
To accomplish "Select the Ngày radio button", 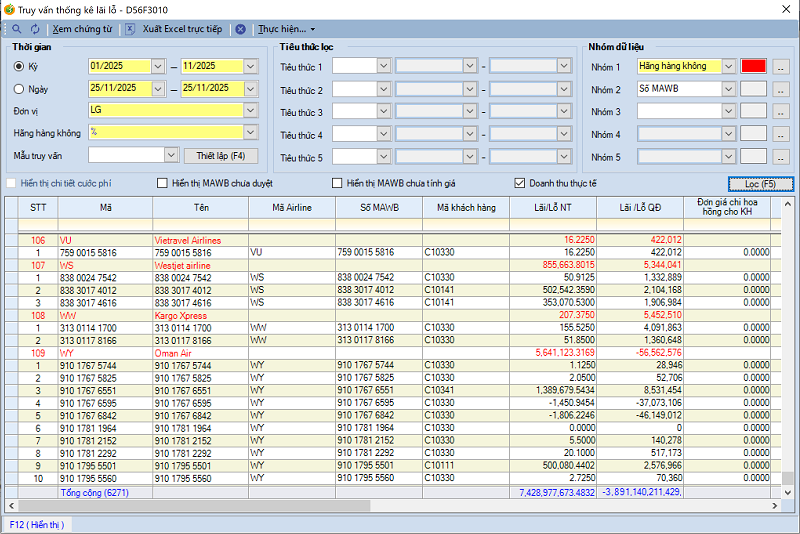I will tap(19, 88).
